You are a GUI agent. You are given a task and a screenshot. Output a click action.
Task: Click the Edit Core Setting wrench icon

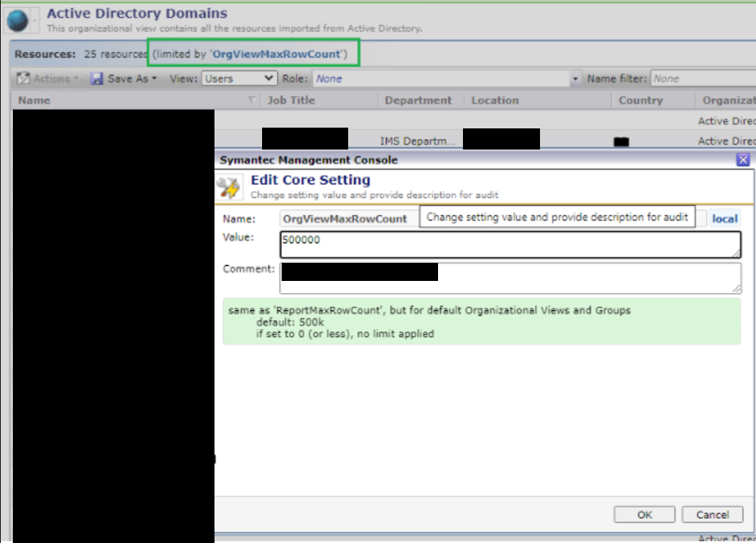click(229, 187)
